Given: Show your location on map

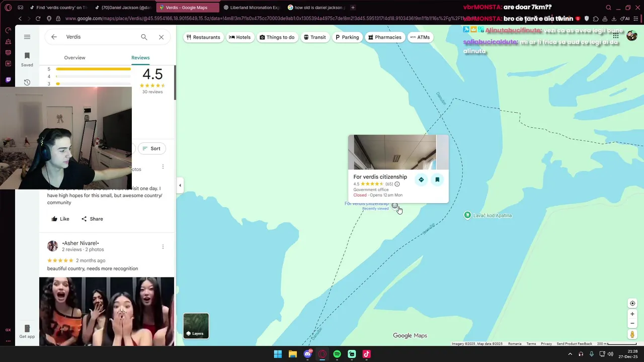Looking at the screenshot, I should [x=632, y=303].
